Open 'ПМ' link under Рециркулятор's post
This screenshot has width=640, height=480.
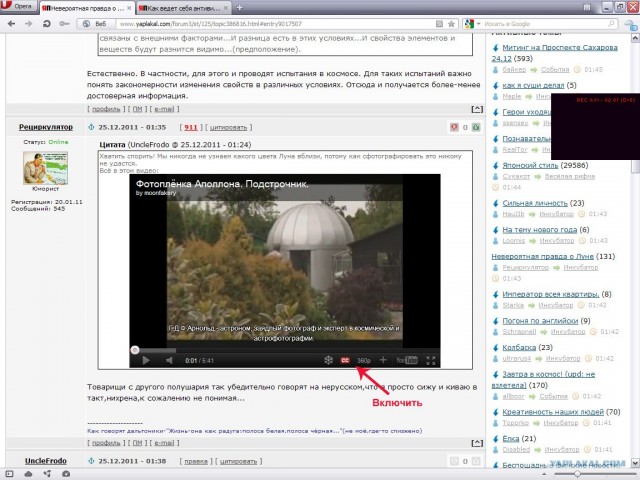(138, 443)
